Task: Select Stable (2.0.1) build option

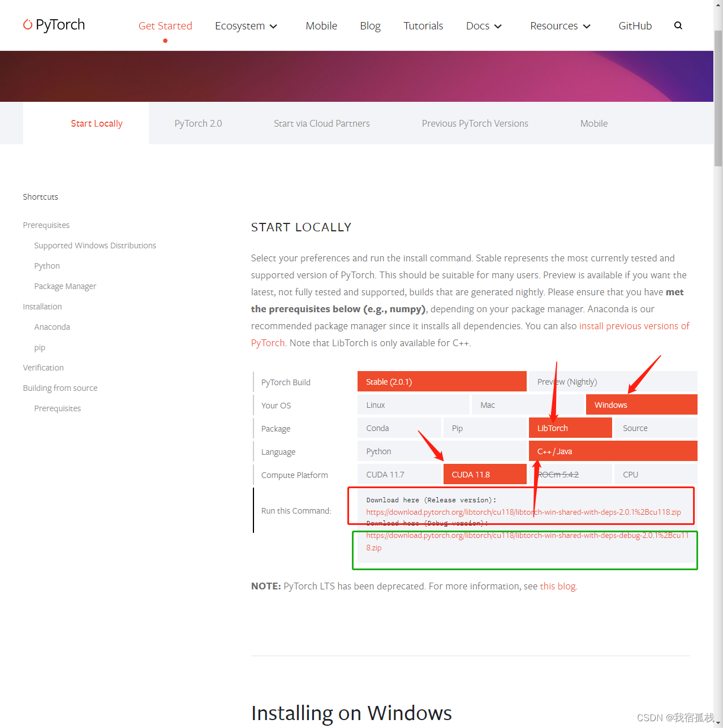Action: pos(442,382)
